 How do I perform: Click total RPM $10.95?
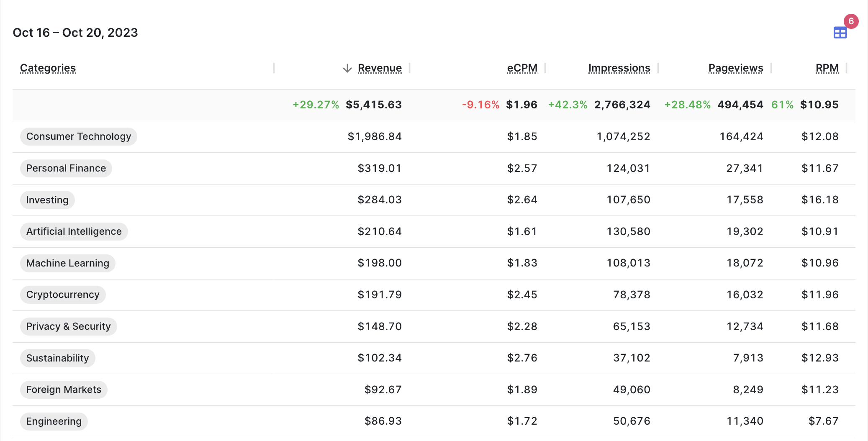[x=819, y=105]
